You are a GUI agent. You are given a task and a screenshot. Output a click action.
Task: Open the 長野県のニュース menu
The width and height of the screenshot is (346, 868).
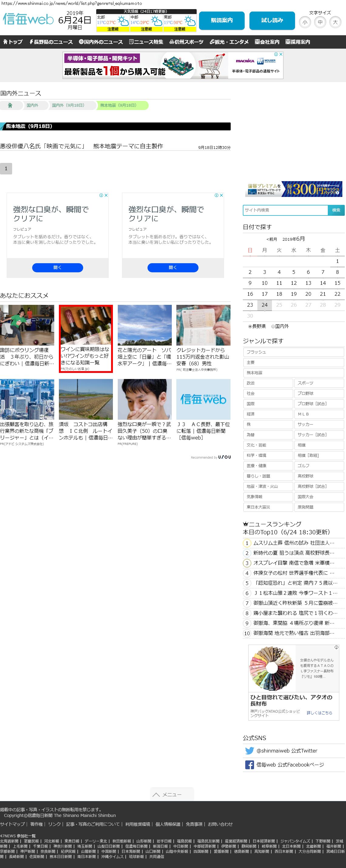(x=51, y=42)
